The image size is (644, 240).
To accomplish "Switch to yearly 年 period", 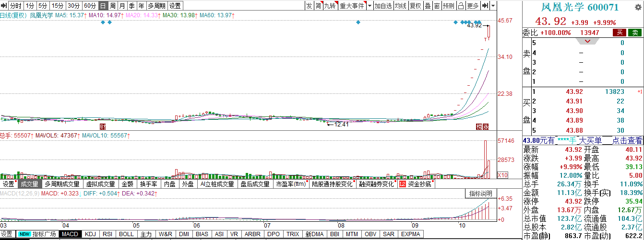I will coord(141,6).
